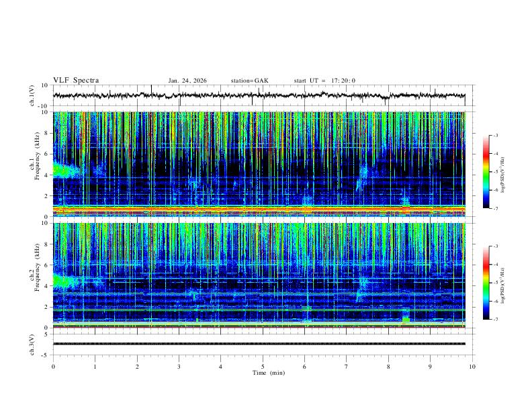The image size is (532, 411).
Task: Click time axis tick label "7"
Action: [346, 367]
